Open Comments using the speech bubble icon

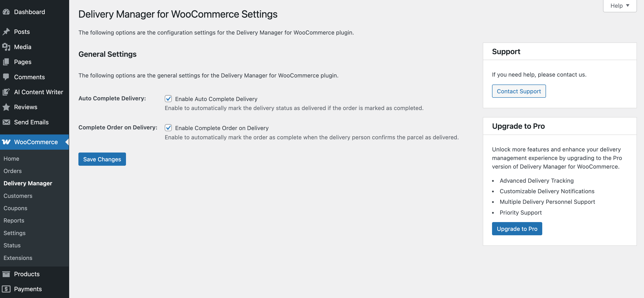point(6,77)
